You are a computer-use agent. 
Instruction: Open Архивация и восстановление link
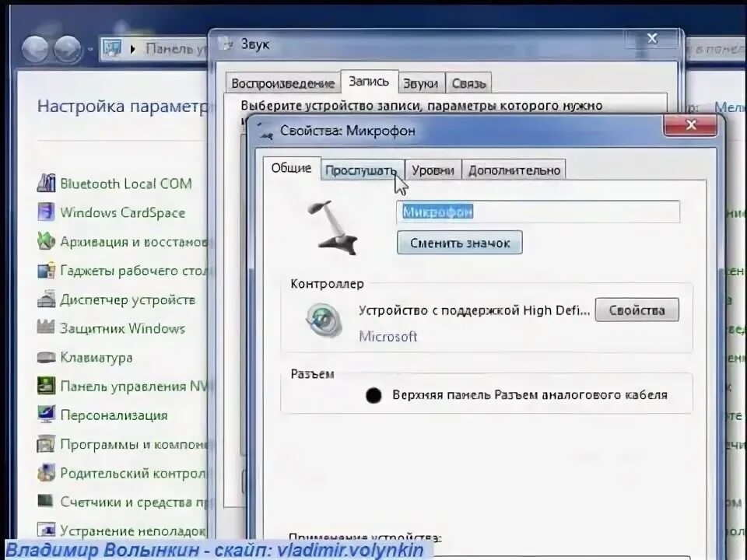135,242
